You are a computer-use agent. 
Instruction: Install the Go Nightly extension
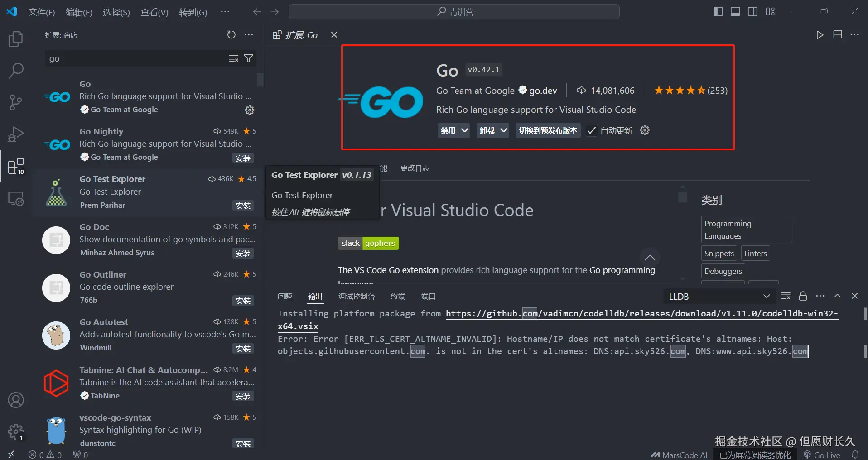click(243, 158)
